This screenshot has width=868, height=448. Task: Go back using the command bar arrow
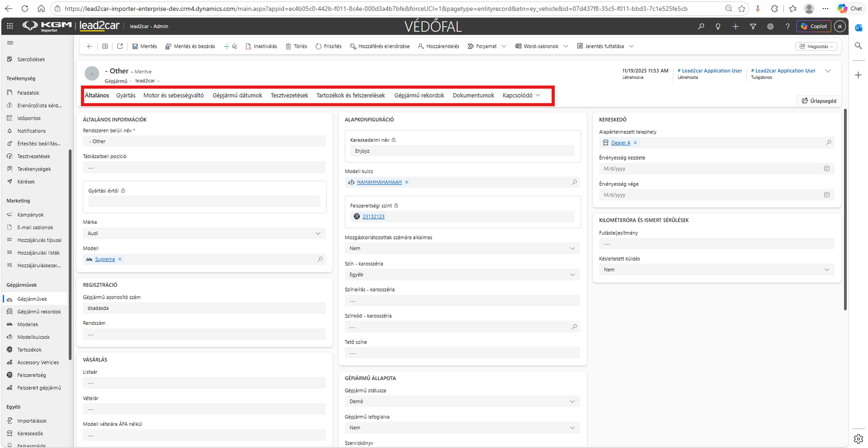coord(90,46)
